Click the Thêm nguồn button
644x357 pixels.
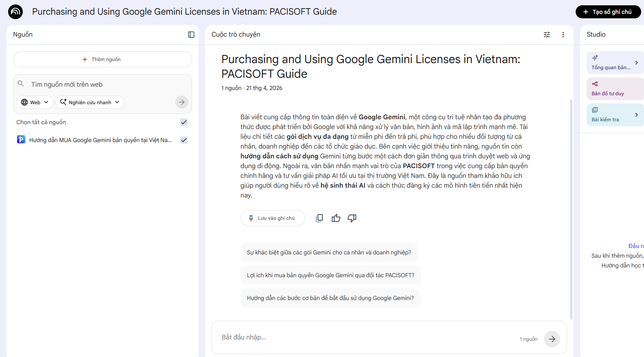pos(102,59)
